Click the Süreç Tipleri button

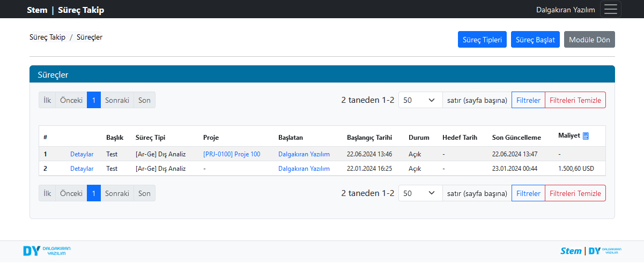(x=482, y=40)
